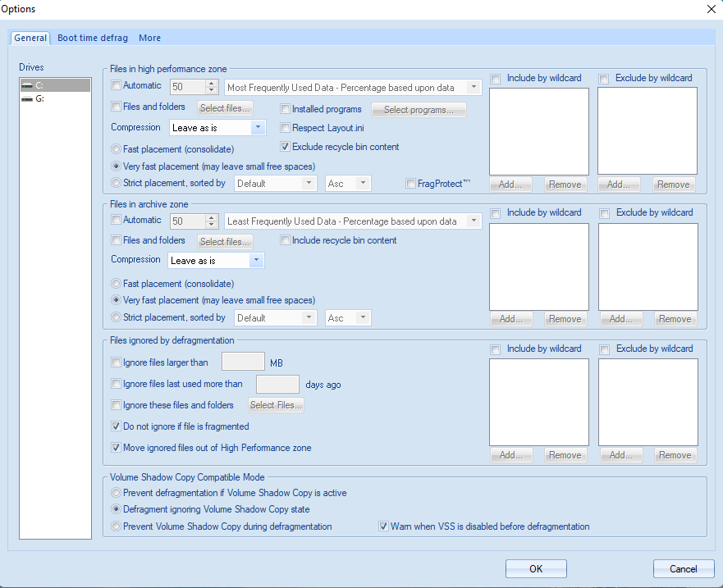Expand Least Frequently Used Data dropdown
723x588 pixels.
click(x=474, y=221)
